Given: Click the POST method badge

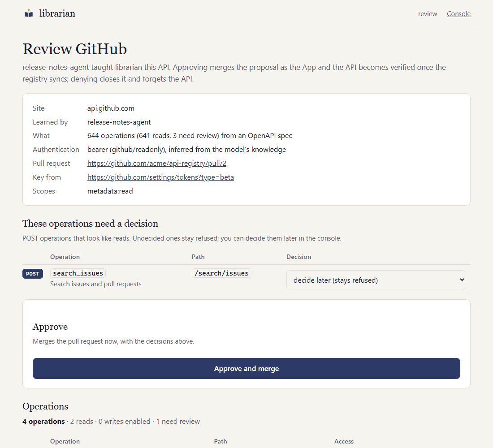Looking at the screenshot, I should pos(32,274).
